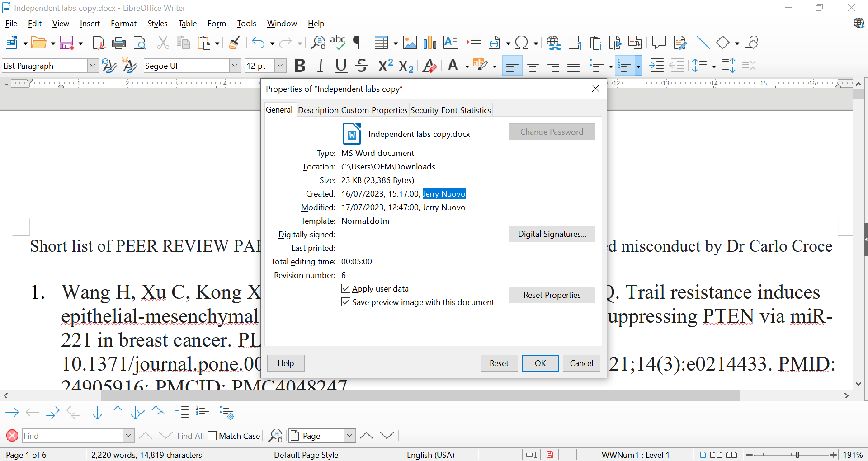868x461 pixels.
Task: Click Center Horizontally alignment icon
Action: pos(533,66)
